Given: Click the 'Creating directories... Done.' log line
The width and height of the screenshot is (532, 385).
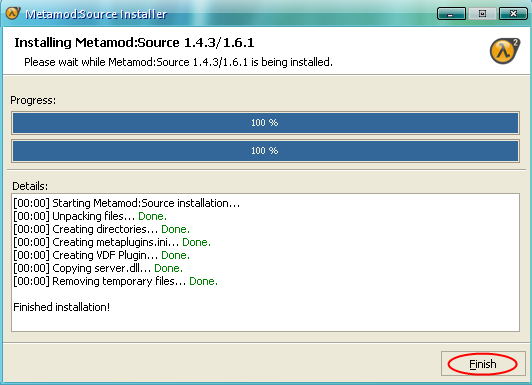Looking at the screenshot, I should [x=101, y=229].
